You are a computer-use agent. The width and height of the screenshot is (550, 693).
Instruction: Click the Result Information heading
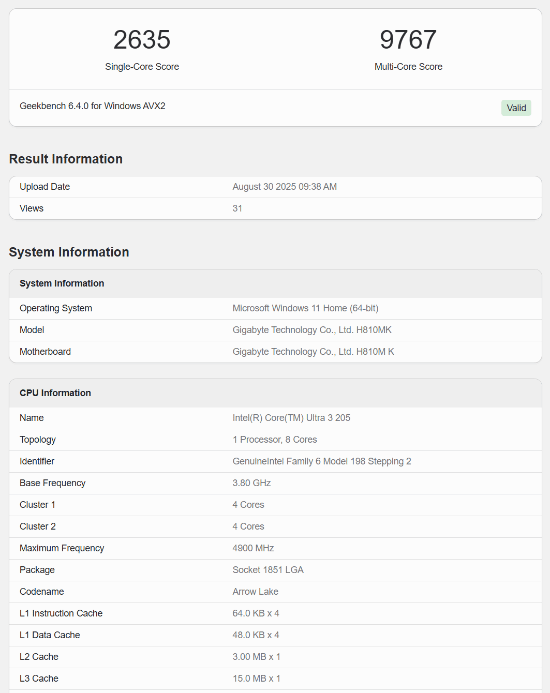[66, 159]
